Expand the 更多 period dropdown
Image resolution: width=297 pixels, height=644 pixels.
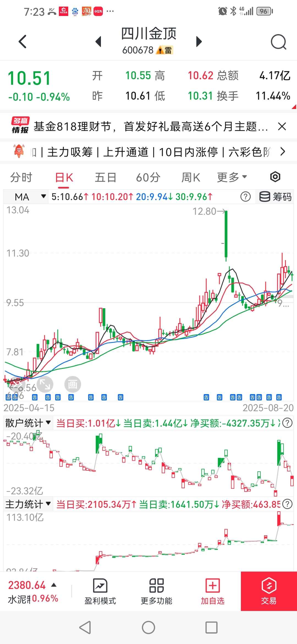[232, 177]
